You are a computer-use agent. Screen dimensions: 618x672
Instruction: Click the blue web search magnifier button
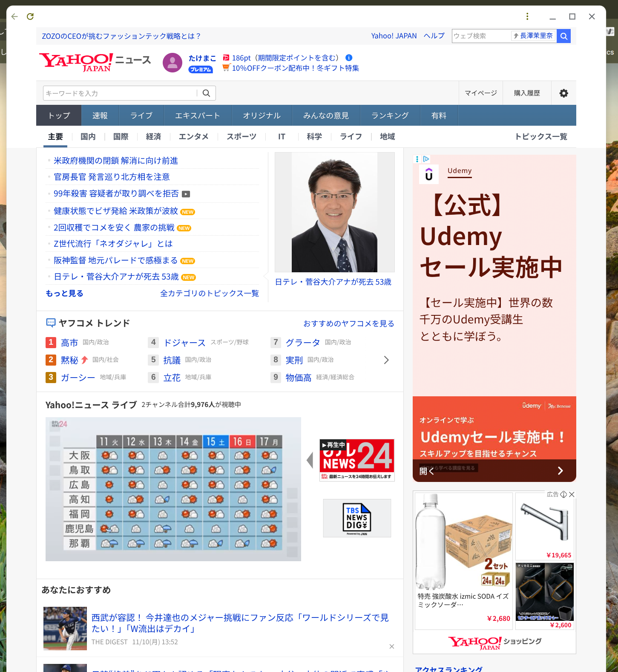[563, 36]
